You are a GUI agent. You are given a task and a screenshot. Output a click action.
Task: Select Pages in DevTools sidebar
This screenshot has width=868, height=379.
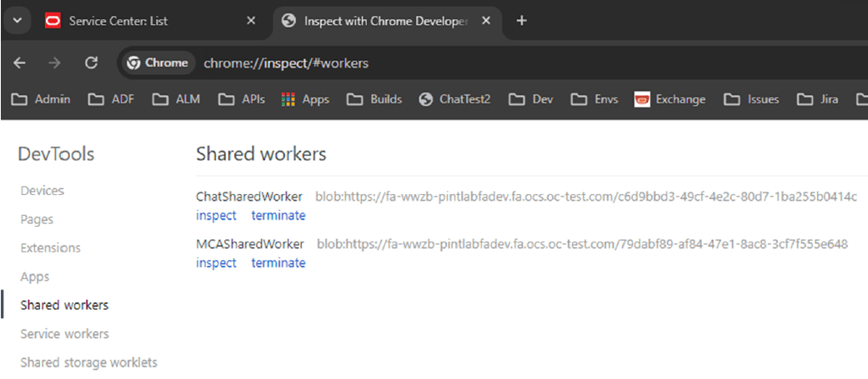coord(37,219)
